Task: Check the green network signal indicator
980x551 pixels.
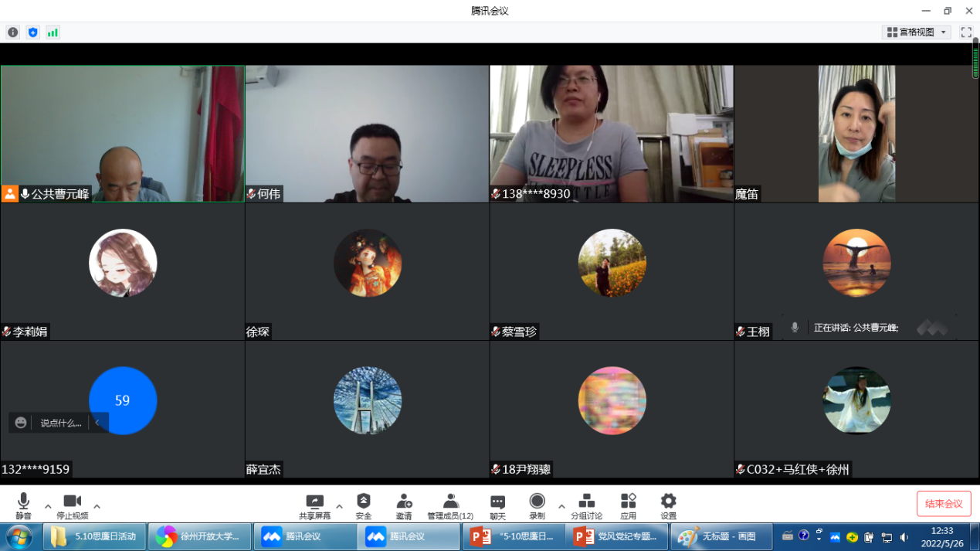Action: pyautogui.click(x=53, y=32)
